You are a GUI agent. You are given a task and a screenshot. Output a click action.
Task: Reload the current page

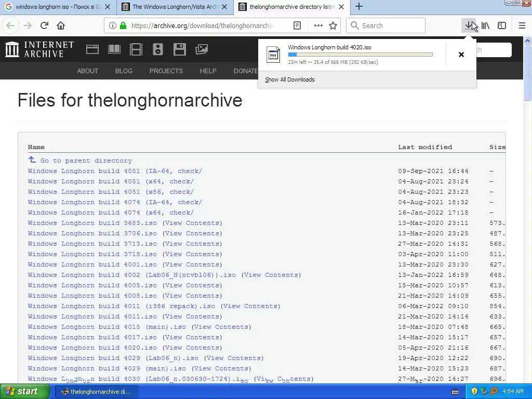pyautogui.click(x=44, y=25)
